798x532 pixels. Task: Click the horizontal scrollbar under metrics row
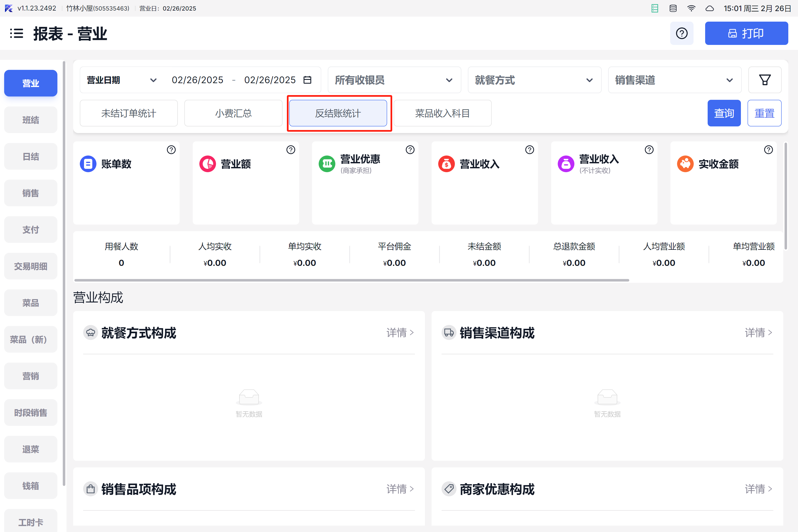click(x=352, y=280)
